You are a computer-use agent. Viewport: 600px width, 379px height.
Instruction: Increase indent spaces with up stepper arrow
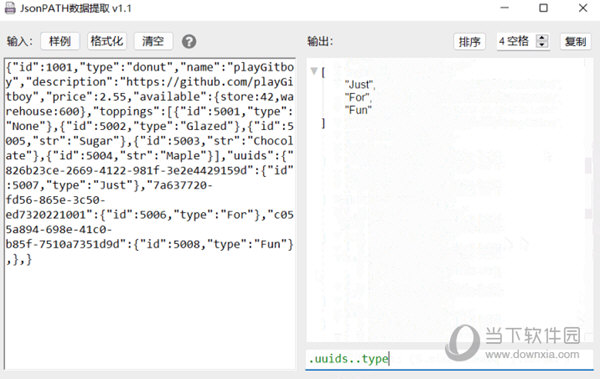pos(542,38)
